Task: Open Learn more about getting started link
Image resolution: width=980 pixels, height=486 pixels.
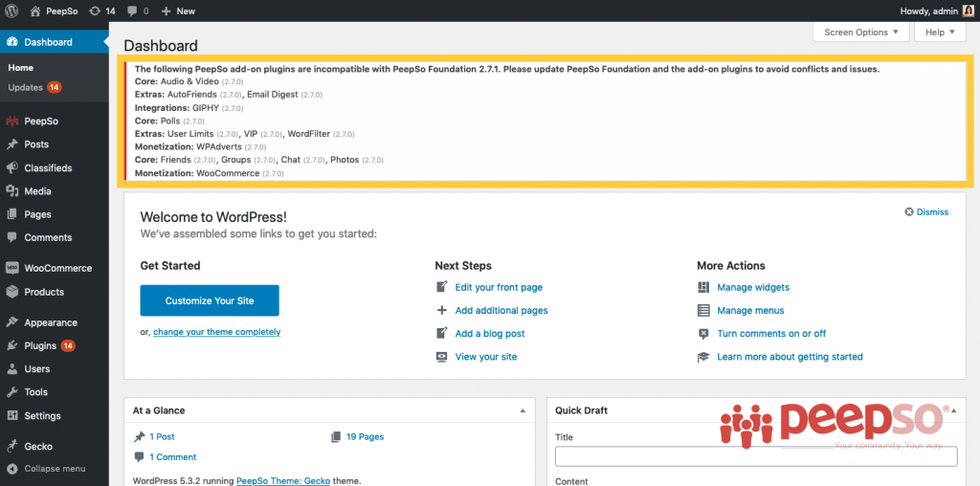Action: (x=790, y=357)
